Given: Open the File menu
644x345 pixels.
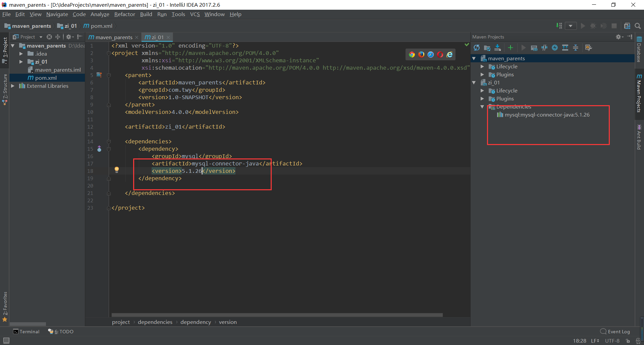Looking at the screenshot, I should (x=6, y=14).
